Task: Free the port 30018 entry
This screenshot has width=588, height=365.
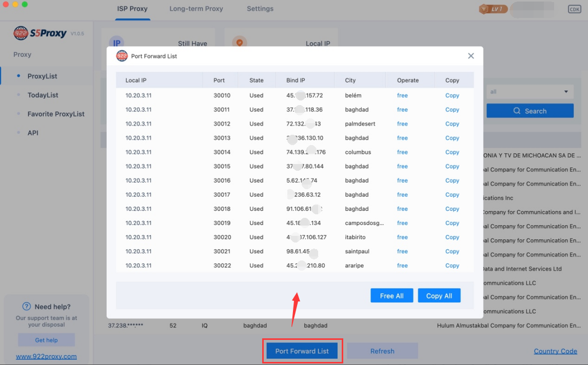Action: (x=402, y=209)
